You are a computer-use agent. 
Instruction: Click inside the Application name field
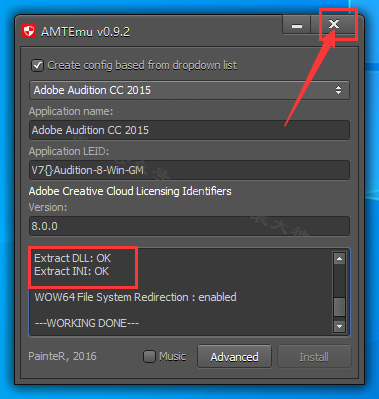(189, 130)
